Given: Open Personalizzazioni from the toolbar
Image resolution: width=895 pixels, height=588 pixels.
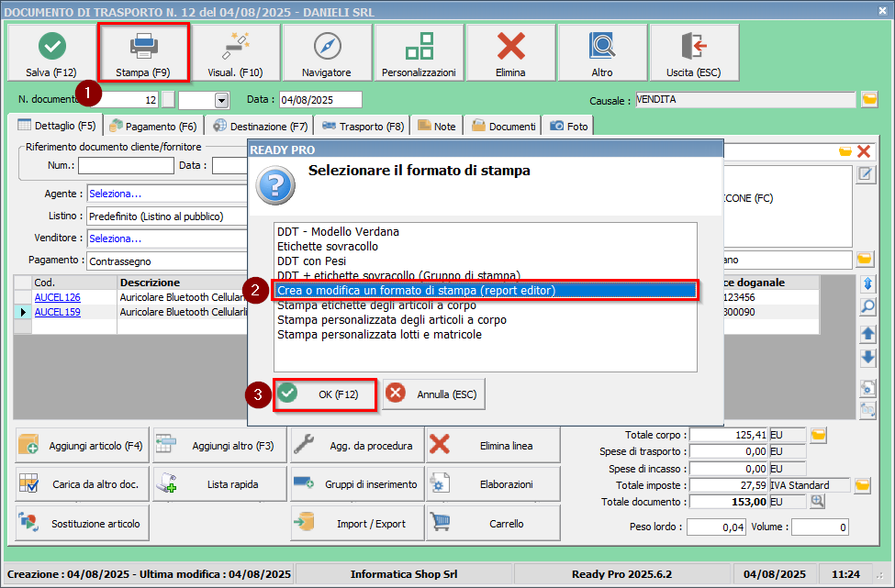Looking at the screenshot, I should [419, 53].
